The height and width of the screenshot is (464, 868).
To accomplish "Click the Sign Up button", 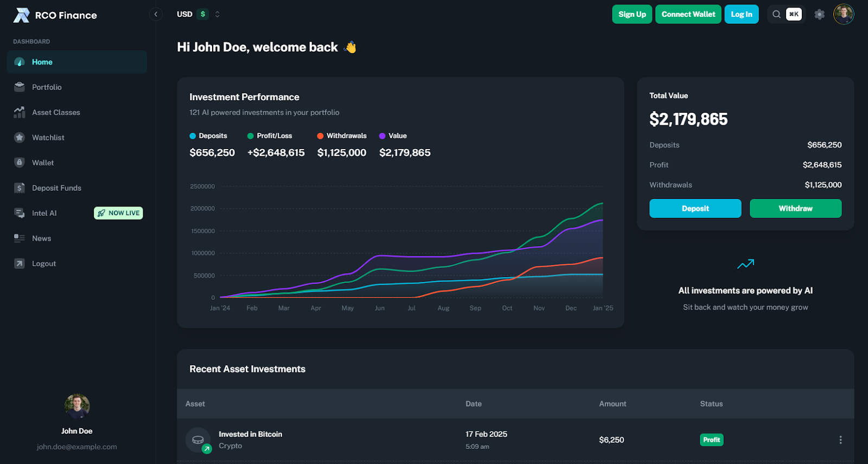I will [x=632, y=14].
